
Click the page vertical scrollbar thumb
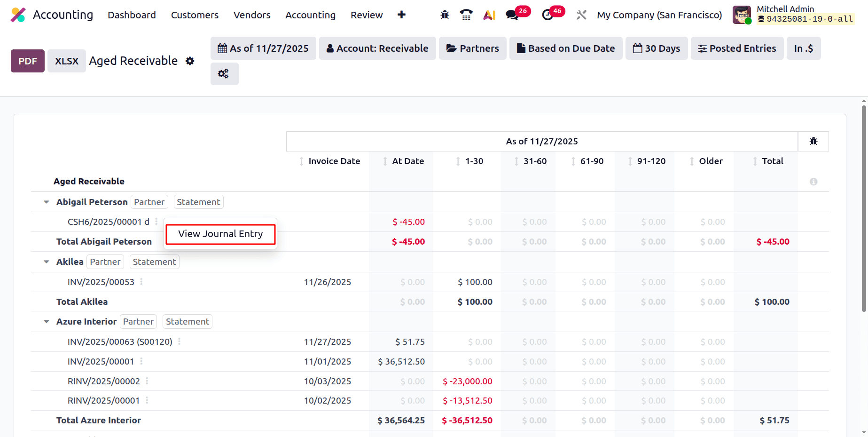pyautogui.click(x=864, y=208)
